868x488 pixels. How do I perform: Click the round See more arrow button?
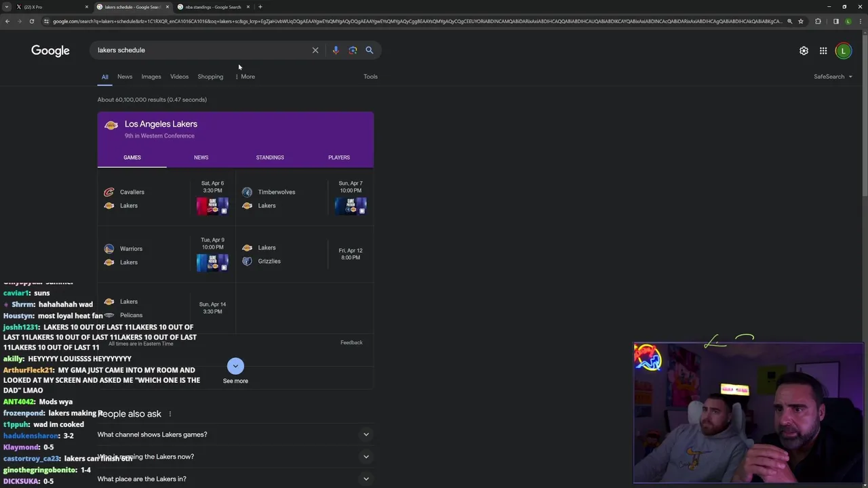click(x=235, y=366)
